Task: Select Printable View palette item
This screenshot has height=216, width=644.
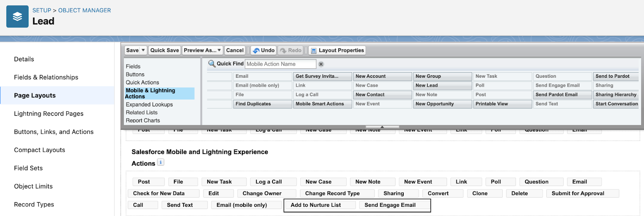Action: pos(502,104)
